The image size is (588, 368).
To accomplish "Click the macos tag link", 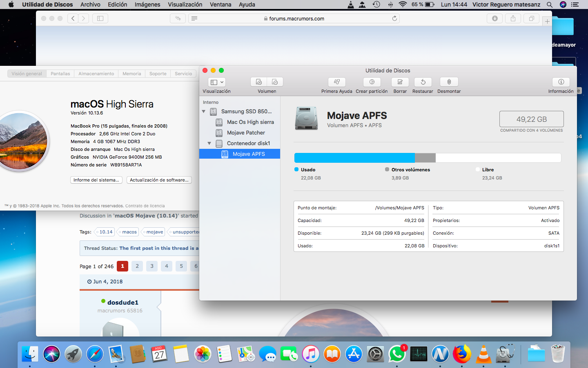I will 128,232.
